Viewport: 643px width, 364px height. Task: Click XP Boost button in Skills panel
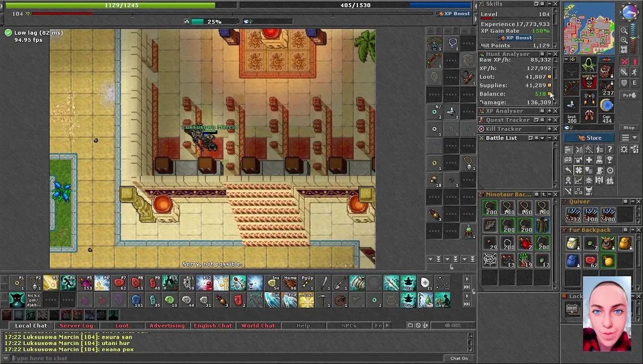tap(515, 38)
